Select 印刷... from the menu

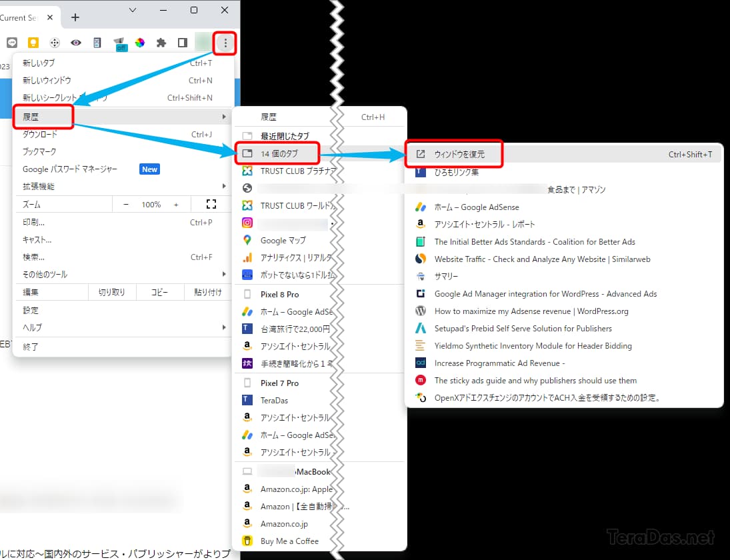pos(122,223)
